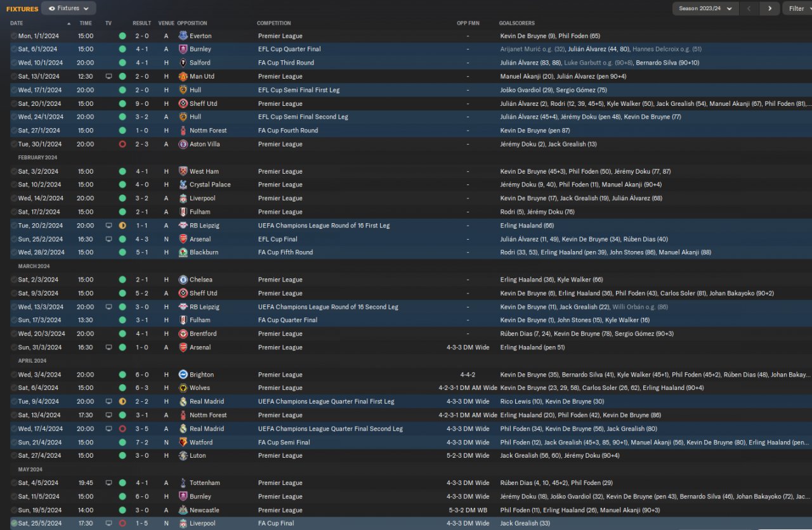Click the TV icon on 13/1/2024 row

(108, 76)
